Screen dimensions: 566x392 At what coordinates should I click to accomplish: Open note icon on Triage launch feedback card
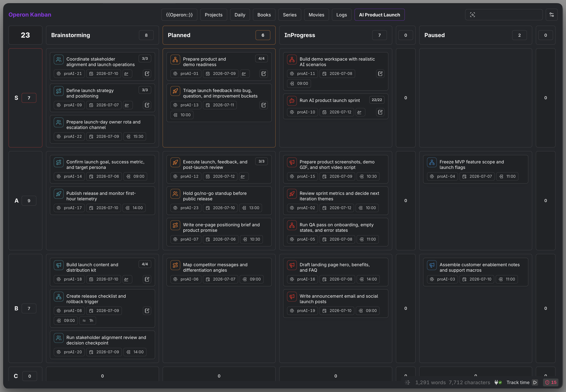point(264,105)
